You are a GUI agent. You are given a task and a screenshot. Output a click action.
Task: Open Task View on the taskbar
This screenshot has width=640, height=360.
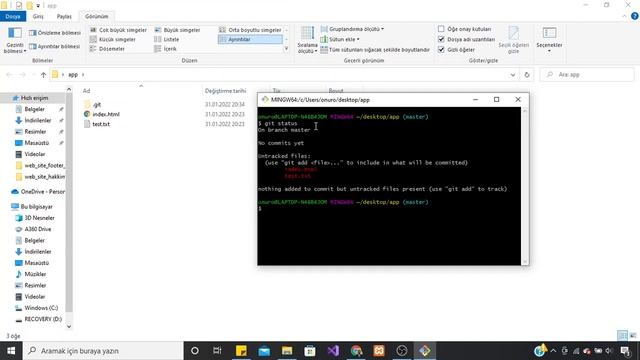217,351
